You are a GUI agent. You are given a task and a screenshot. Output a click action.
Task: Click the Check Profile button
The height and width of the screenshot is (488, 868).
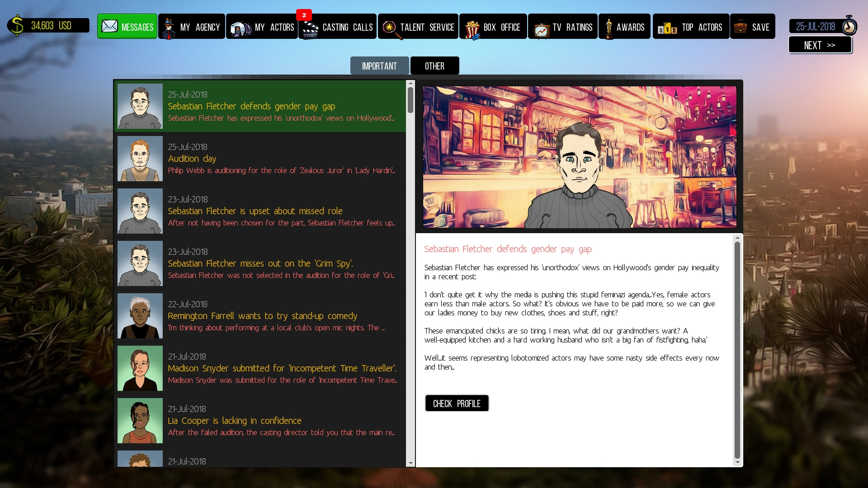tap(457, 404)
